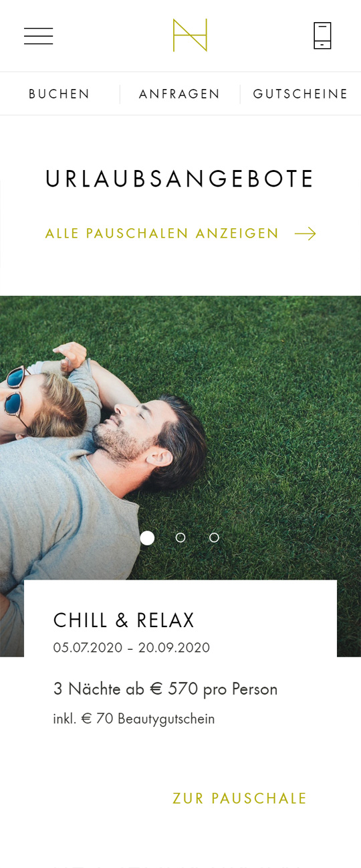The image size is (361, 868).
Task: Open the Anfragen tab
Action: point(180,94)
